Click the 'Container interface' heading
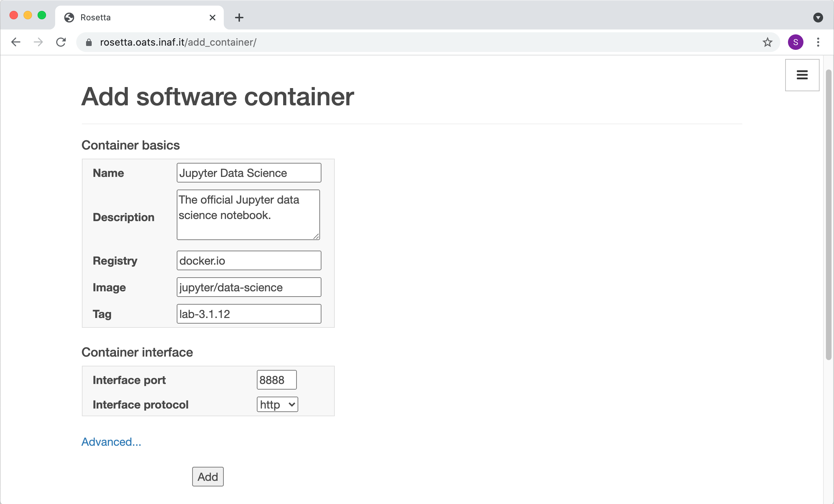Screen dimensions: 834x504 click(x=137, y=352)
